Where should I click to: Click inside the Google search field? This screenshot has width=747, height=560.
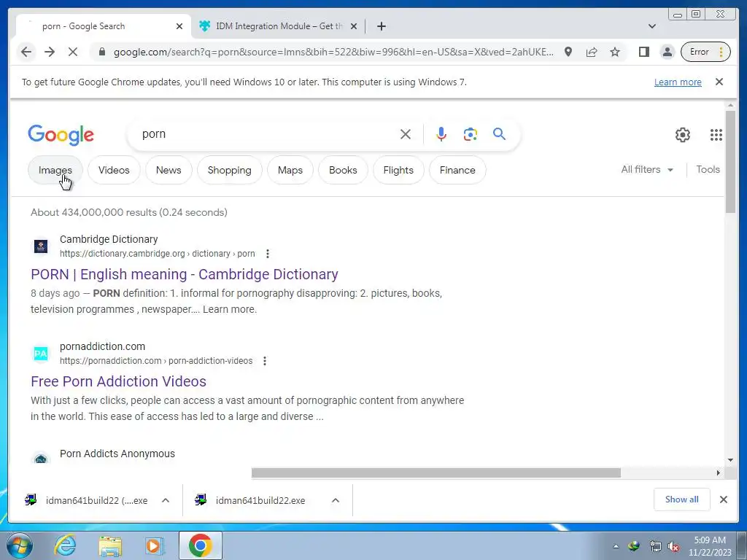tap(267, 134)
